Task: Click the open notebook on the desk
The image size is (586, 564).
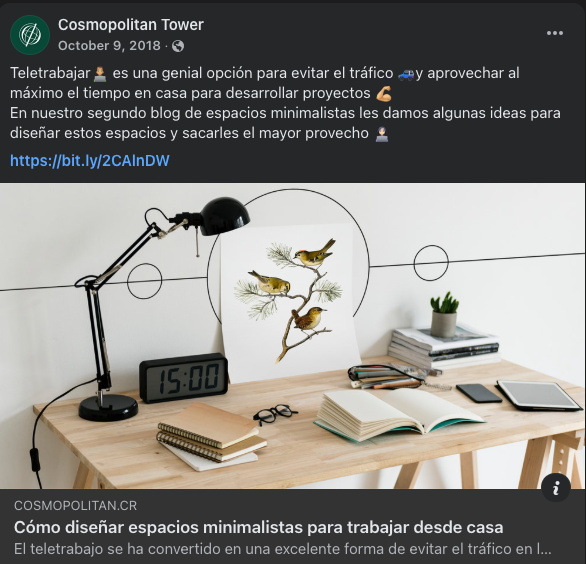Action: click(400, 413)
